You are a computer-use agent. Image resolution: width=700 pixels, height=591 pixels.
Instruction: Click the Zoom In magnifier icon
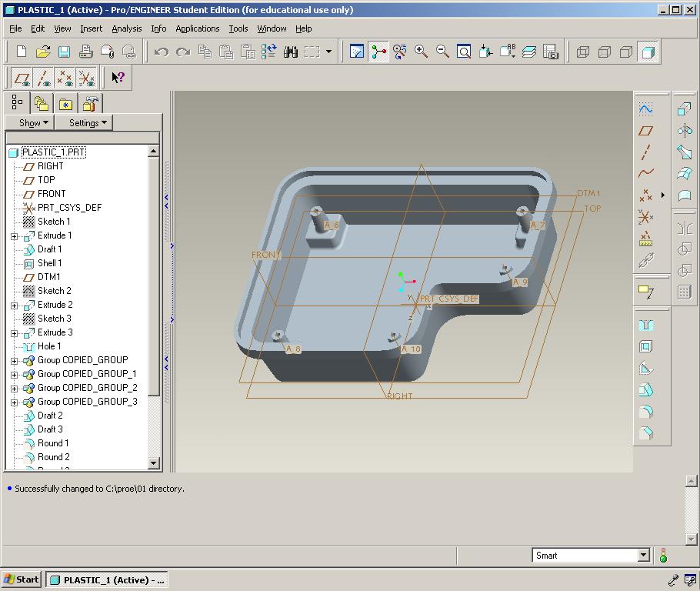[x=421, y=52]
